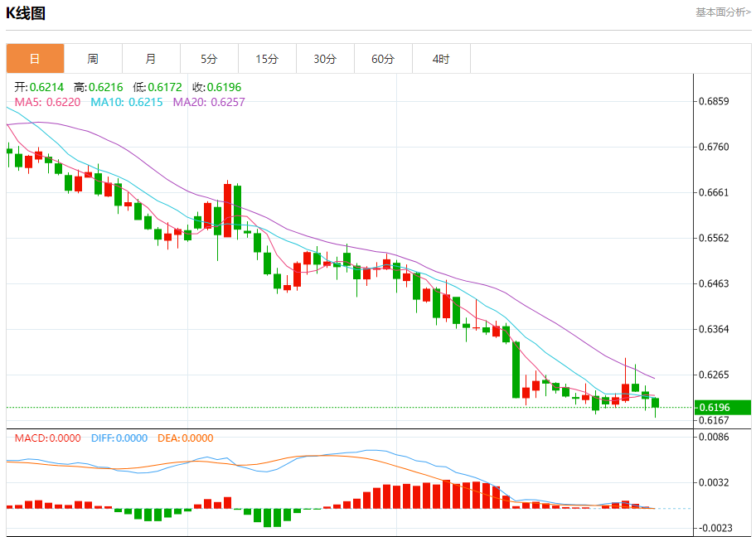
Task: Click the K线图 heading
Action: (26, 13)
